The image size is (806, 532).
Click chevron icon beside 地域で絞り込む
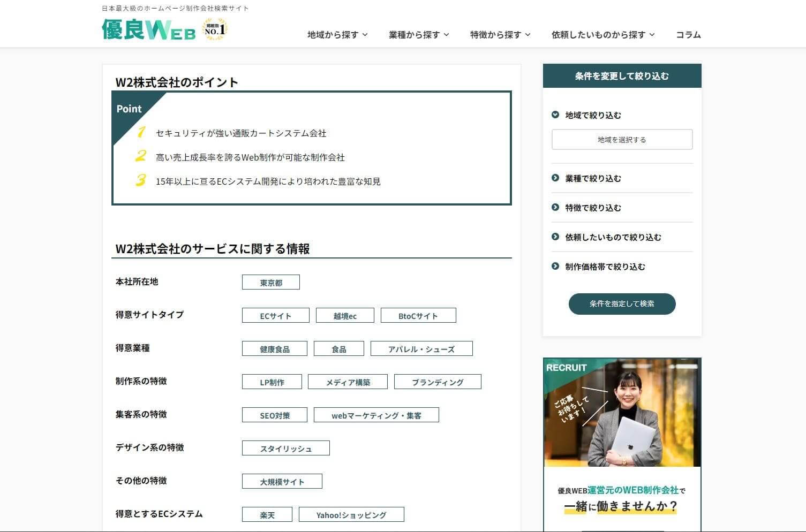coord(555,115)
